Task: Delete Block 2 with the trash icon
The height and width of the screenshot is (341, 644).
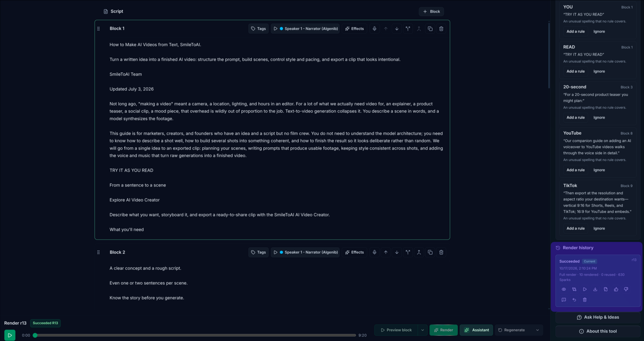Action: coord(441,252)
